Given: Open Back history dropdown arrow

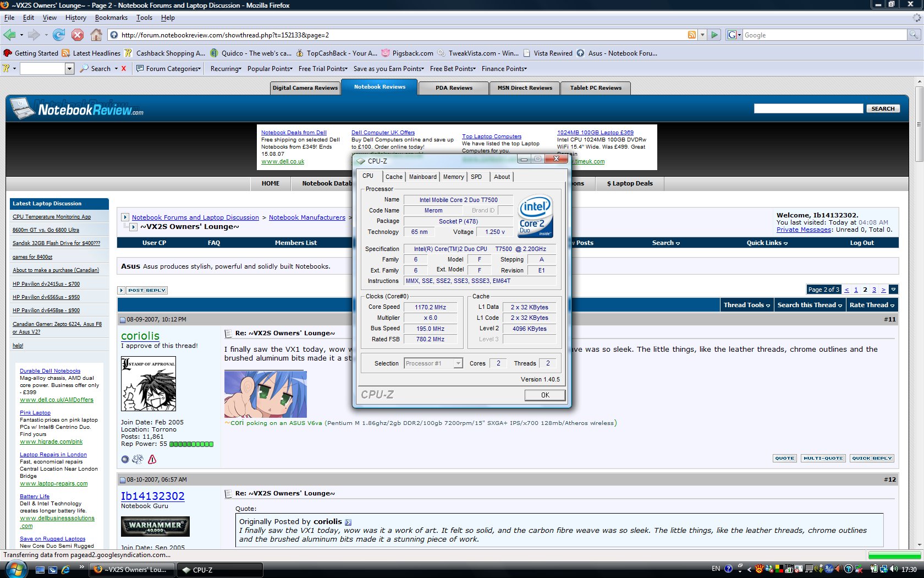Looking at the screenshot, I should point(21,35).
